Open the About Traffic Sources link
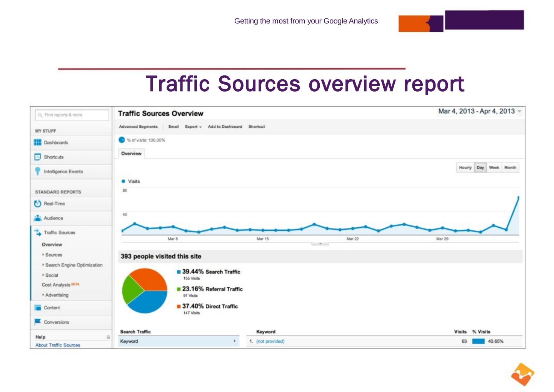The width and height of the screenshot is (554, 392). coord(58,345)
